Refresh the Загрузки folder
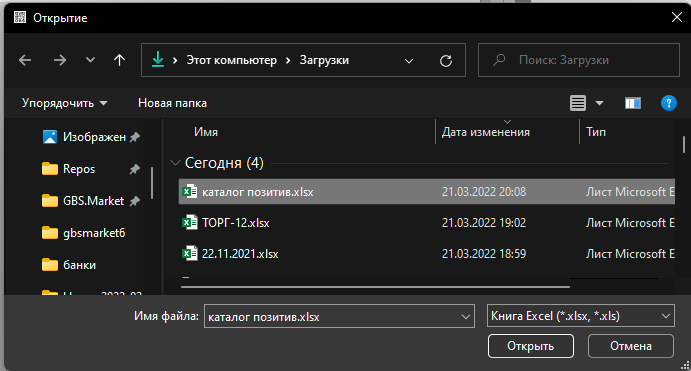The height and width of the screenshot is (371, 691). [446, 60]
